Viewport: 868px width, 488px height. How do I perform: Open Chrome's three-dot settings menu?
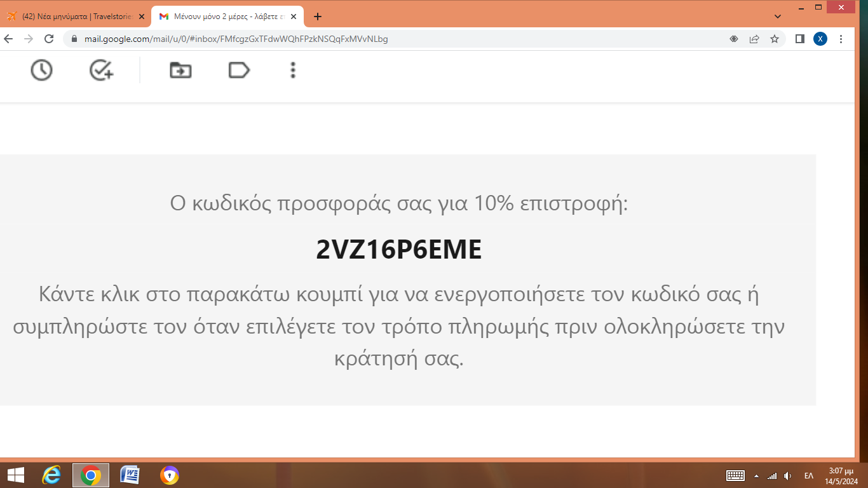coord(841,39)
